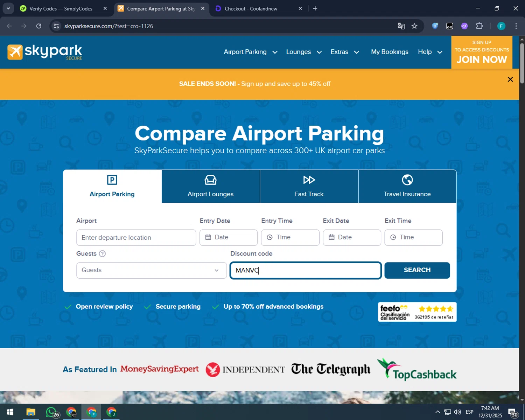
Task: Open the Windows Start menu
Action: pos(10,412)
